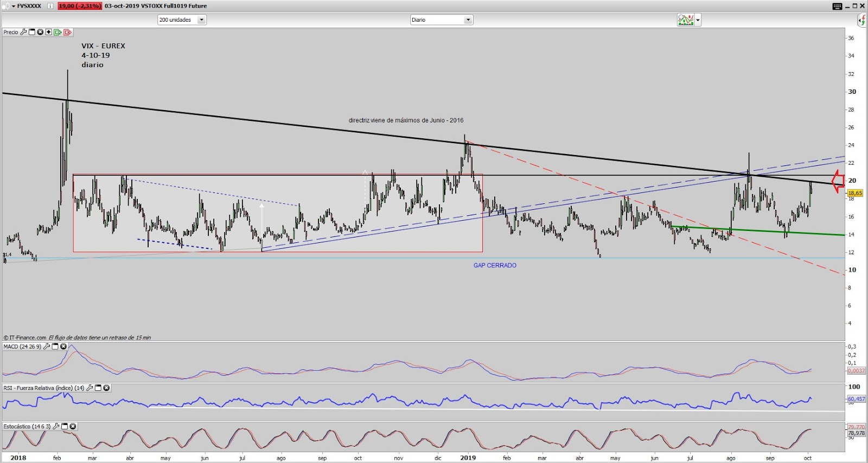868x463 pixels.
Task: Open the 200 unidades combo box
Action: click(182, 20)
